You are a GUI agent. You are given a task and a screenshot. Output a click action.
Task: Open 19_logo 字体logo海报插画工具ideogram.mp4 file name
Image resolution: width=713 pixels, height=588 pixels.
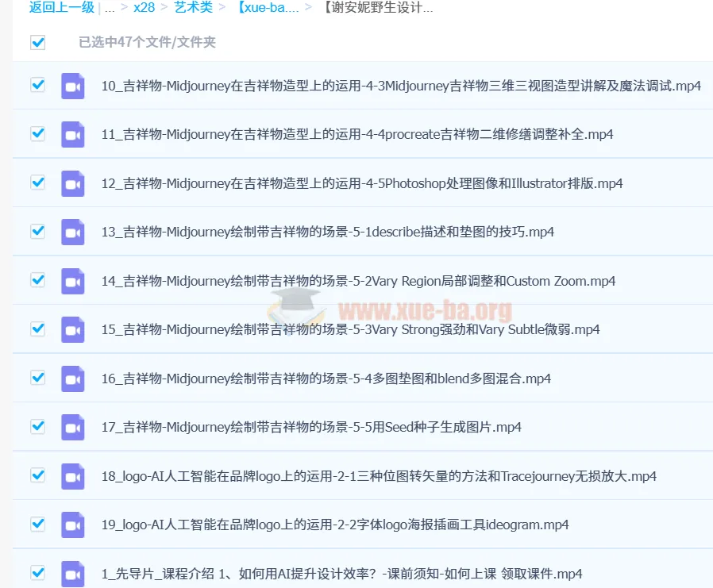point(334,525)
